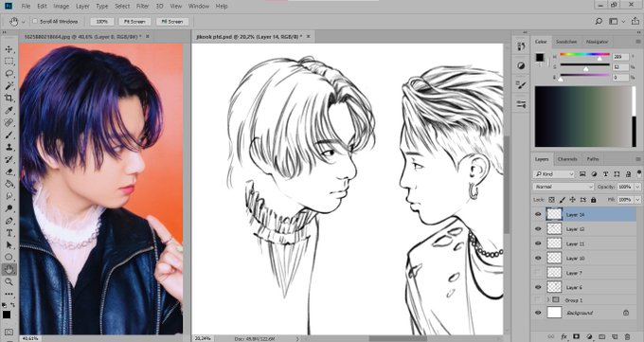
Task: Click the layer style fx button
Action: 563,336
